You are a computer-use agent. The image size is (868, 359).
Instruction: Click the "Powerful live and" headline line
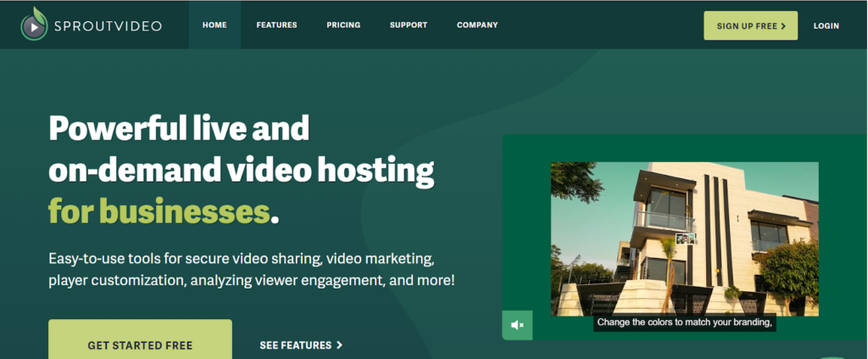click(179, 129)
